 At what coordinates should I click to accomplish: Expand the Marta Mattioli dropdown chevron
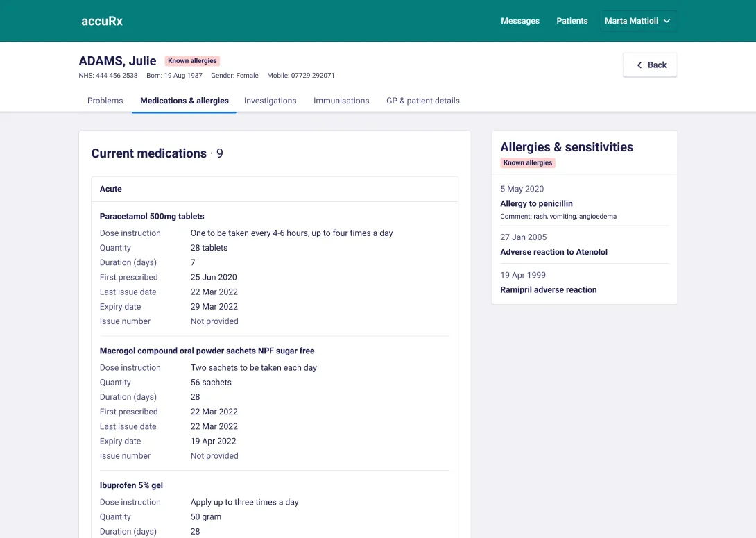[x=667, y=22]
